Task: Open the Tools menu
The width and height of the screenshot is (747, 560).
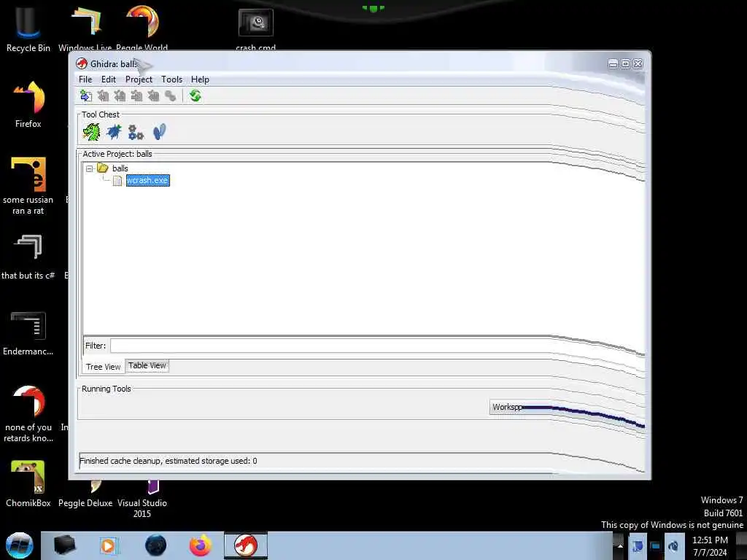Action: coord(171,79)
